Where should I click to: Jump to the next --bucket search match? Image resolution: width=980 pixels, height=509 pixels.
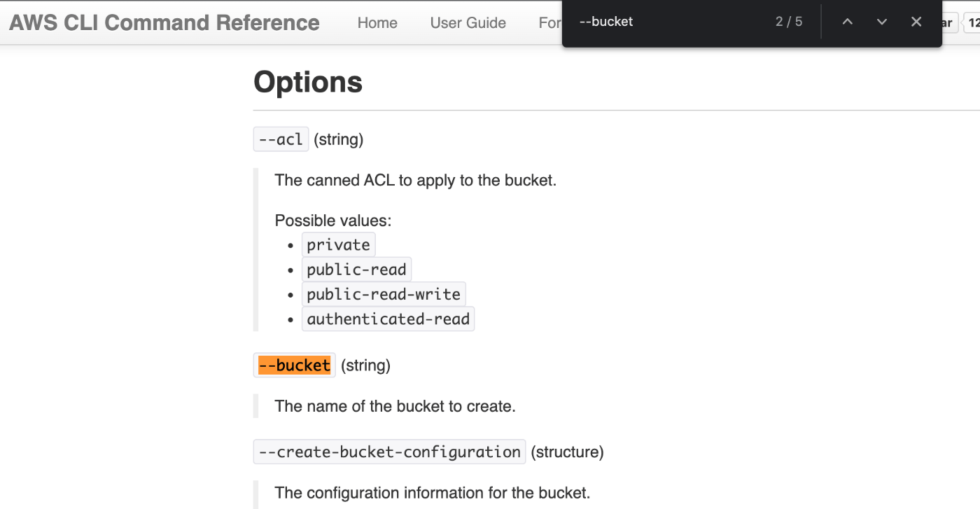[x=881, y=22]
